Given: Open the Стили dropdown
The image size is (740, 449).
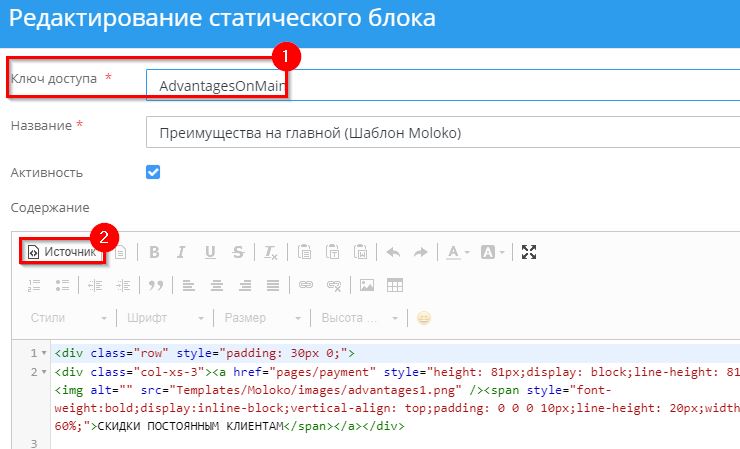Looking at the screenshot, I should [x=66, y=318].
